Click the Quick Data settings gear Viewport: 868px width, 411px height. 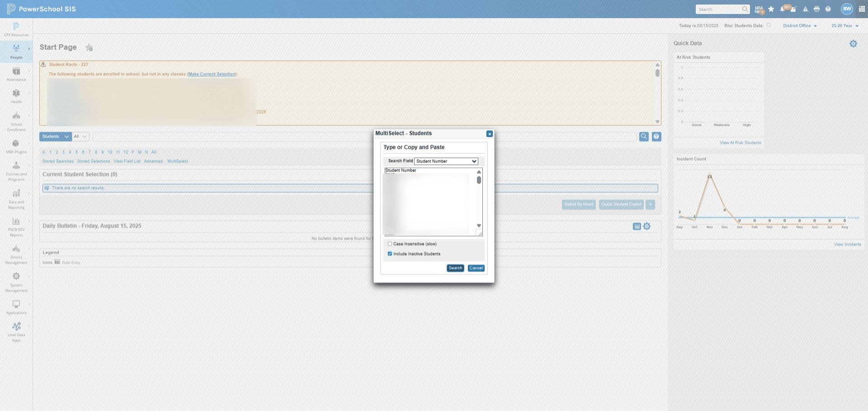click(x=853, y=44)
